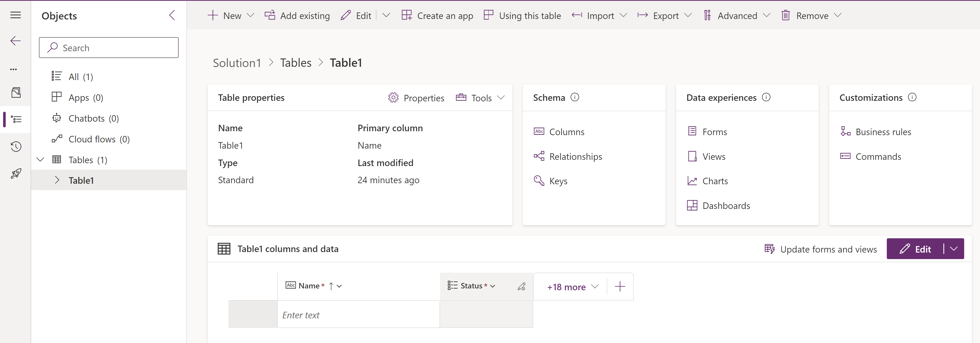980x343 pixels.
Task: Click the add column plus icon
Action: coord(620,287)
